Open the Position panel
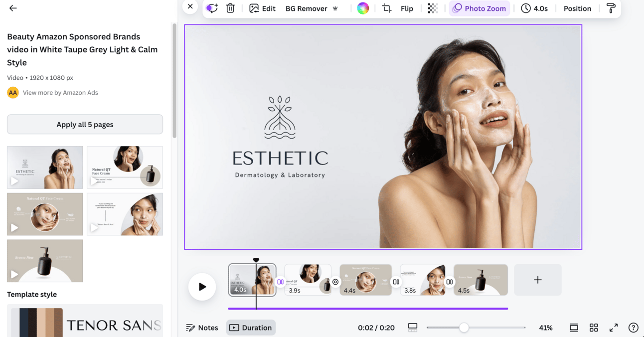This screenshot has width=644, height=337. [x=577, y=8]
